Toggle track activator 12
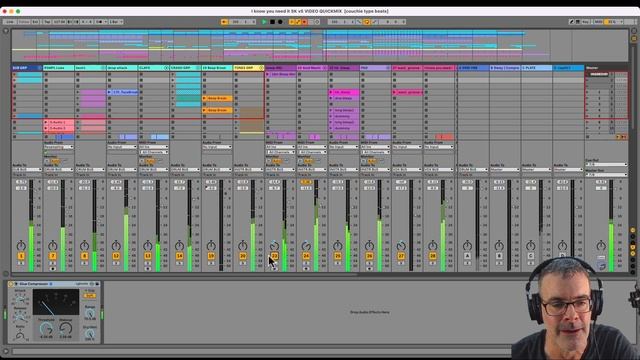 [x=116, y=256]
